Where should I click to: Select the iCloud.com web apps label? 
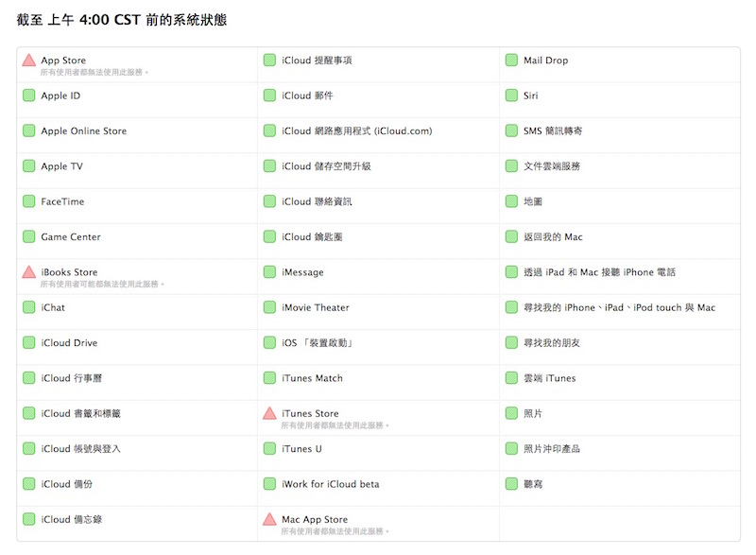point(357,130)
